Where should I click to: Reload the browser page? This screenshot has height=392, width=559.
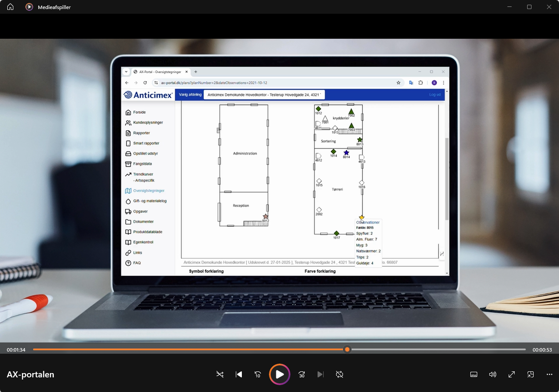145,83
